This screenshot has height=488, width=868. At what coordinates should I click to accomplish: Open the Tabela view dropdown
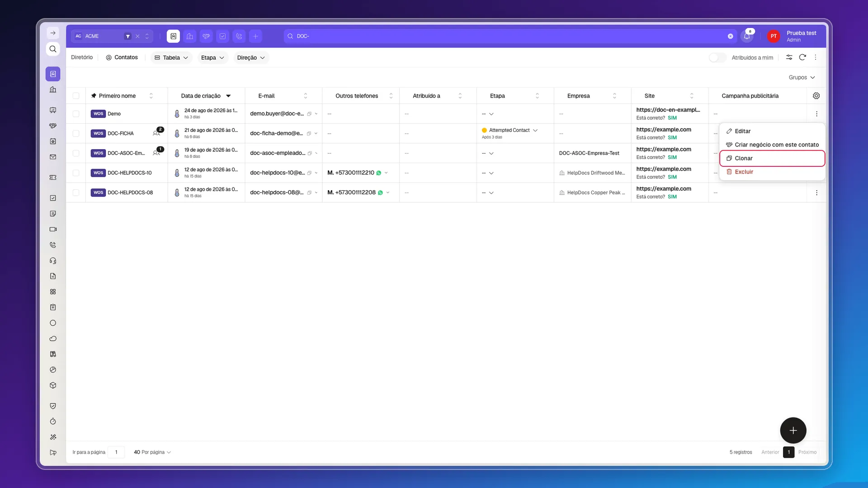[x=171, y=57]
